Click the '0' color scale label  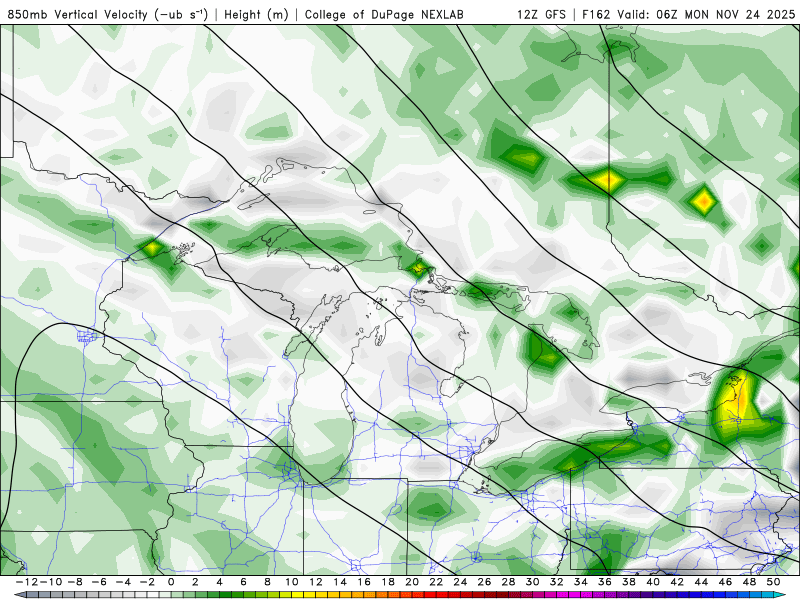[171, 582]
